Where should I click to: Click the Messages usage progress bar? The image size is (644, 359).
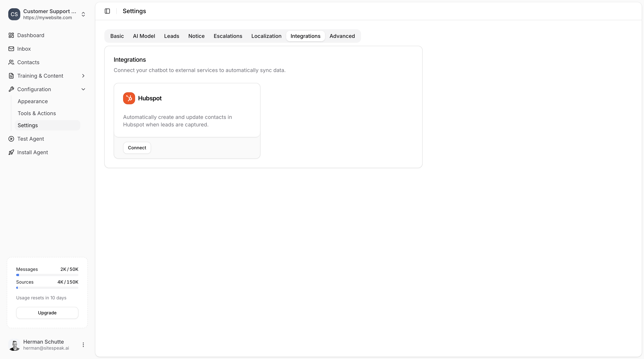[47, 275]
